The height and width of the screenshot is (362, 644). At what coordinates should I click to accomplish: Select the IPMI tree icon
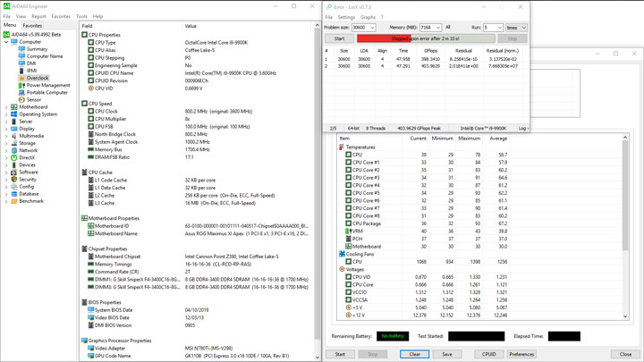pos(21,71)
